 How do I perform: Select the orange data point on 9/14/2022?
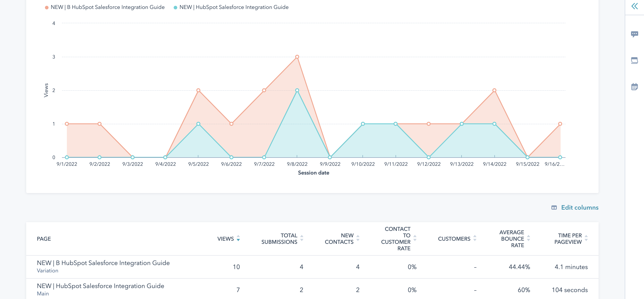click(x=494, y=90)
